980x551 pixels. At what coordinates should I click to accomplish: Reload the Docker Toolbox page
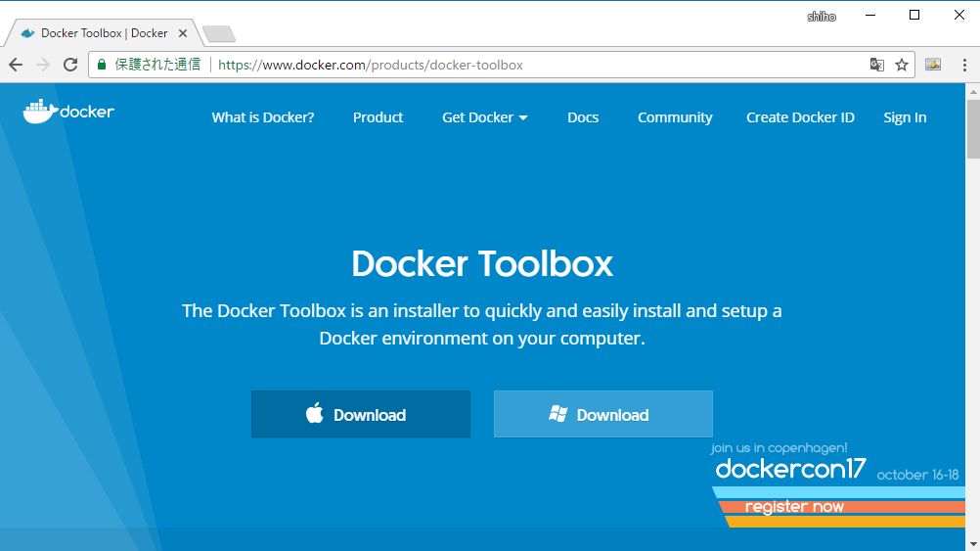pos(70,65)
